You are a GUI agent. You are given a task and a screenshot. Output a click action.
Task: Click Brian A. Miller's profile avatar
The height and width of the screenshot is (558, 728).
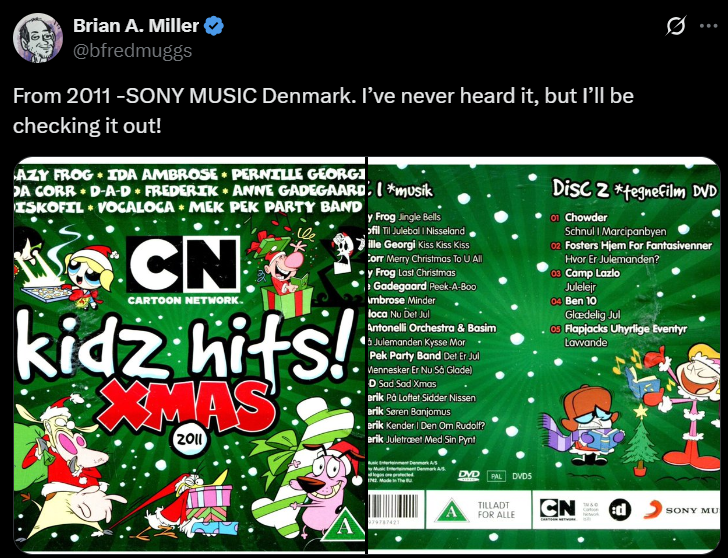38,38
